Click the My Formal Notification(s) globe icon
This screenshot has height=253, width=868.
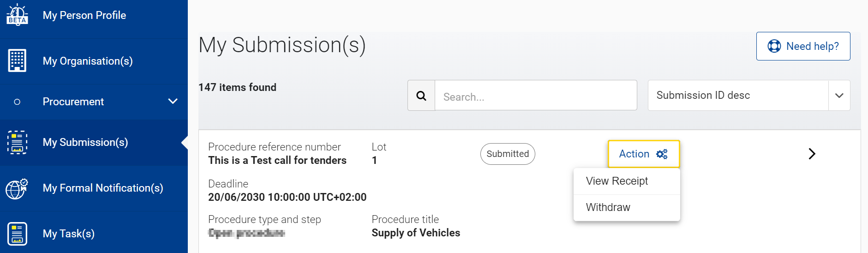click(17, 188)
